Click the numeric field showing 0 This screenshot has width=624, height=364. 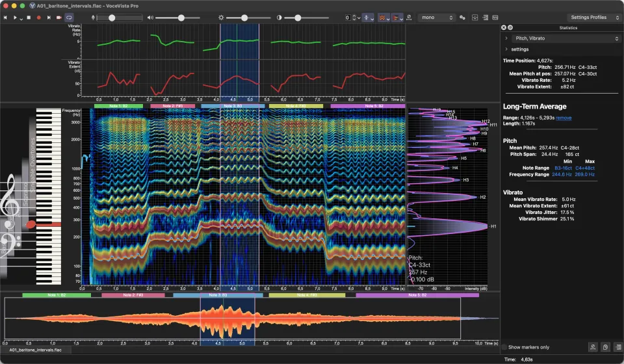(347, 18)
